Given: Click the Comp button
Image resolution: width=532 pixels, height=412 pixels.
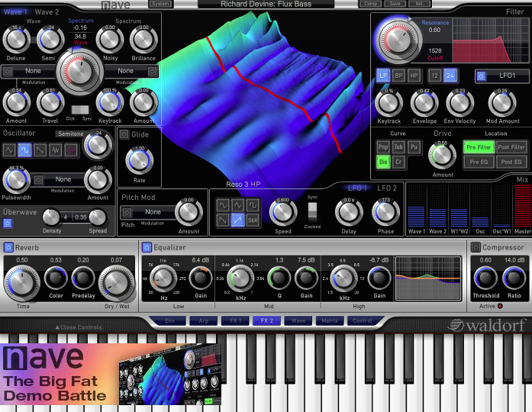Looking at the screenshot, I should [370, 4].
